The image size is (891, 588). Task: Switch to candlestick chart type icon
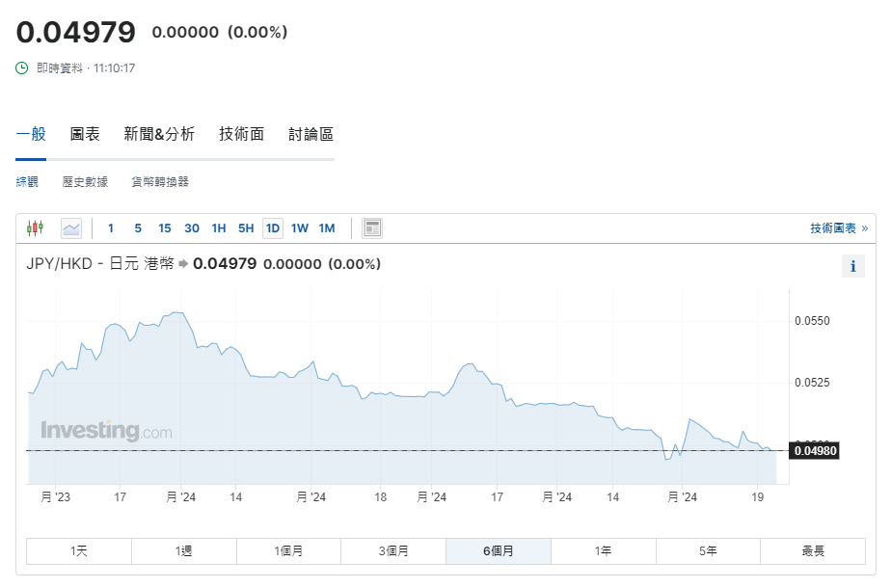[x=36, y=228]
